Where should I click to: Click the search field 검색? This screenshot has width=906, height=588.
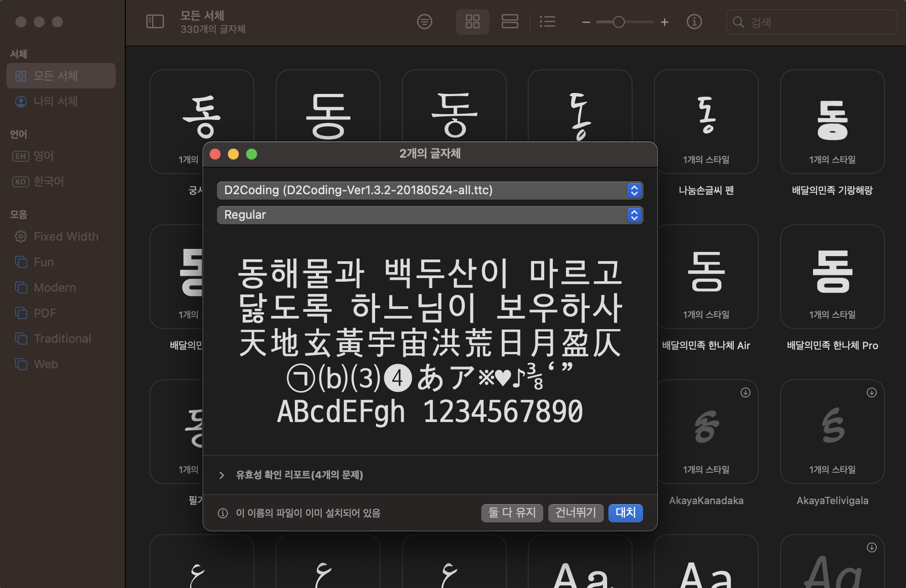click(x=812, y=22)
